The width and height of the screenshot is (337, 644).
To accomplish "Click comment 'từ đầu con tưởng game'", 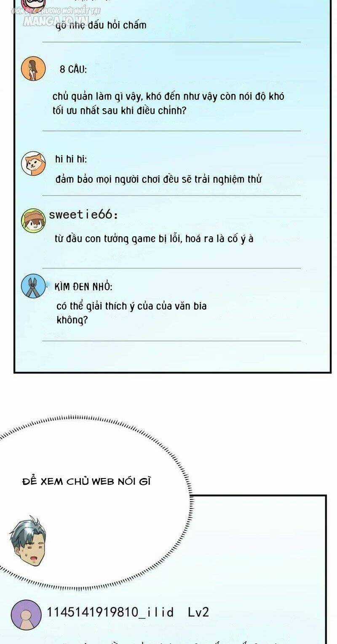I will click(x=154, y=239).
